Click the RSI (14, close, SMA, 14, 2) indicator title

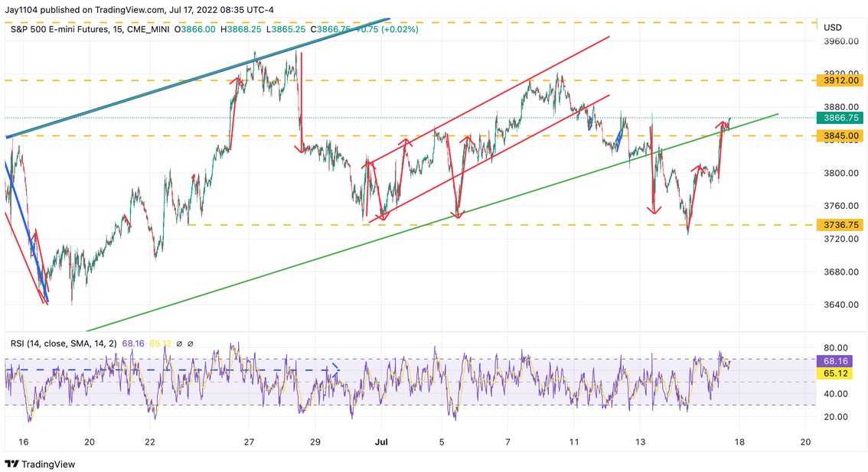pos(64,343)
